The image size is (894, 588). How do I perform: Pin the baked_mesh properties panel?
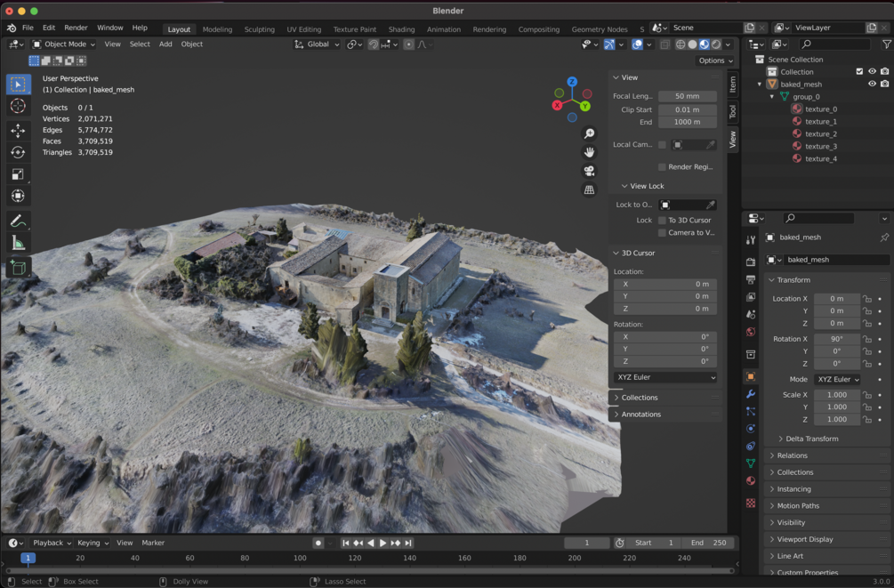pos(884,238)
